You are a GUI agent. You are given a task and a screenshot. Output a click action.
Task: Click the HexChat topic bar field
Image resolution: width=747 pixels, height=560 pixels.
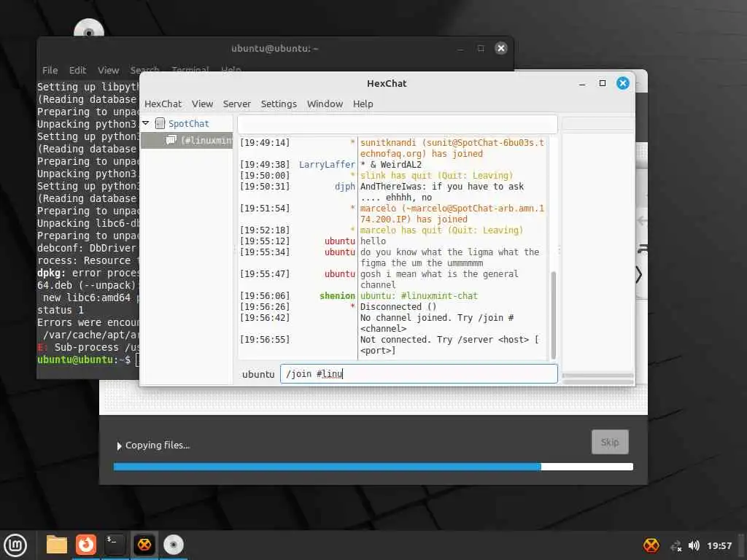(397, 124)
